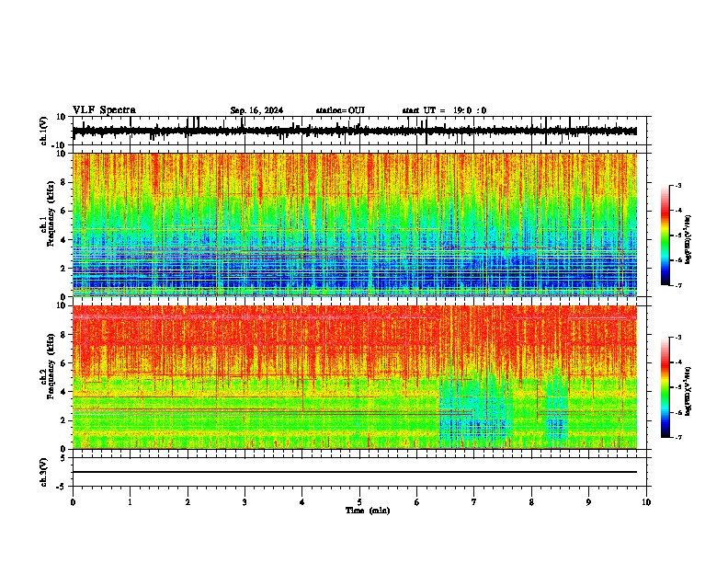Viewport: 728px width, 563px height.
Task: Click the "-7" tick on upper color bar
Action: pos(677,285)
